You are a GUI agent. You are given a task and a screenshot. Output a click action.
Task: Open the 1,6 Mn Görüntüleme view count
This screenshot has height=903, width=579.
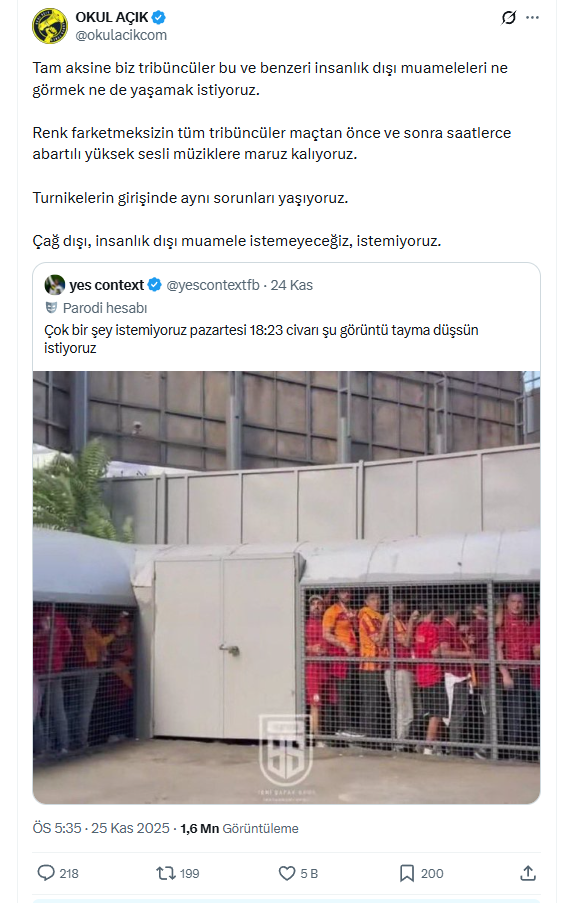[x=239, y=828]
